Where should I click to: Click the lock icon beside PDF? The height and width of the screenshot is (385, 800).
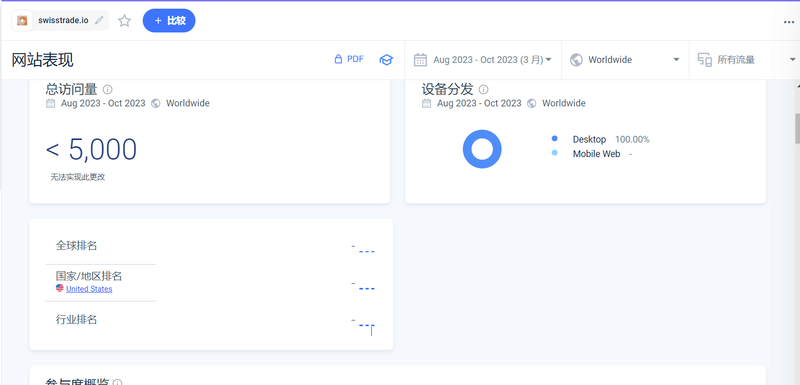pos(338,59)
